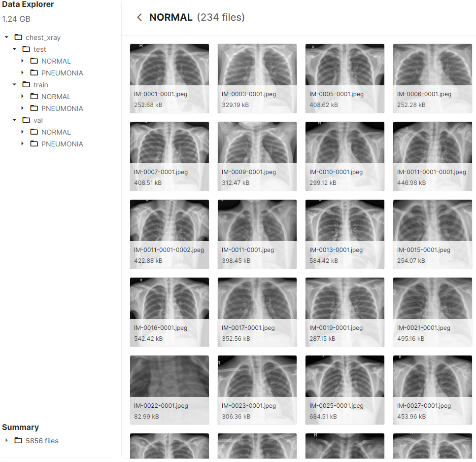This screenshot has height=462, width=476.
Task: Click folder icon of NORMAL under test
Action: [x=34, y=61]
